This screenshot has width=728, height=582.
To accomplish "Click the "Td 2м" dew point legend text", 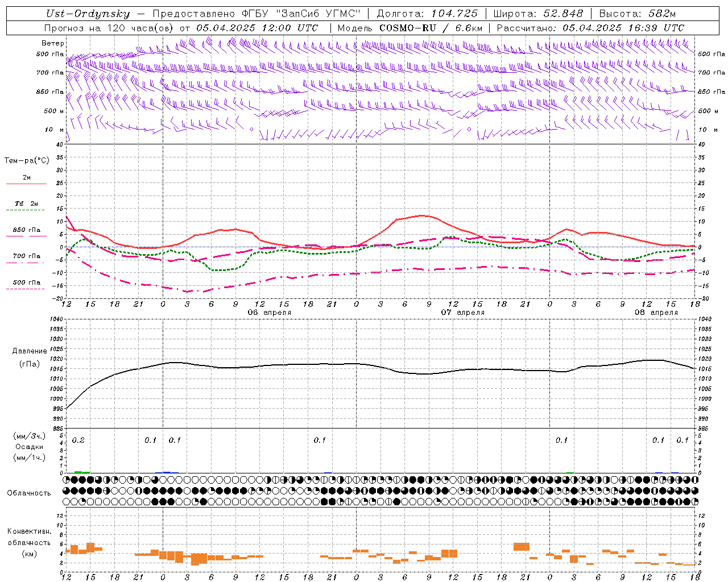I will pyautogui.click(x=27, y=203).
